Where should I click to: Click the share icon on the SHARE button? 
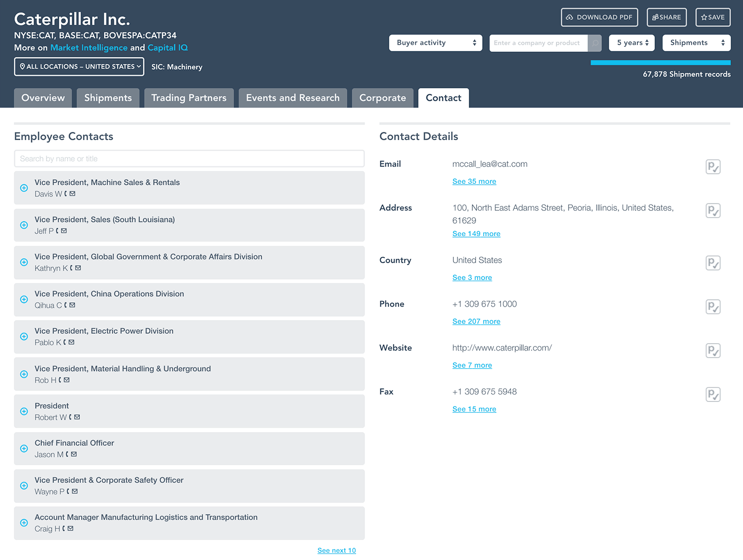coord(656,17)
